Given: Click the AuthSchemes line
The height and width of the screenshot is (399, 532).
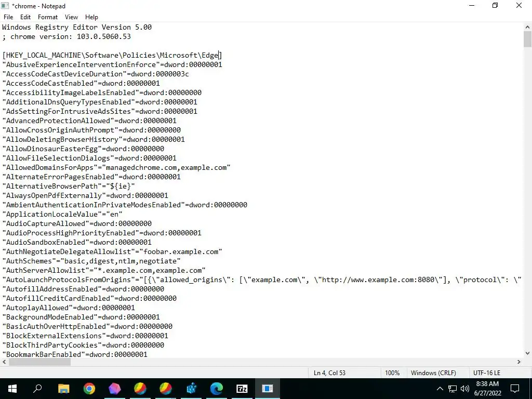Looking at the screenshot, I should coord(91,261).
